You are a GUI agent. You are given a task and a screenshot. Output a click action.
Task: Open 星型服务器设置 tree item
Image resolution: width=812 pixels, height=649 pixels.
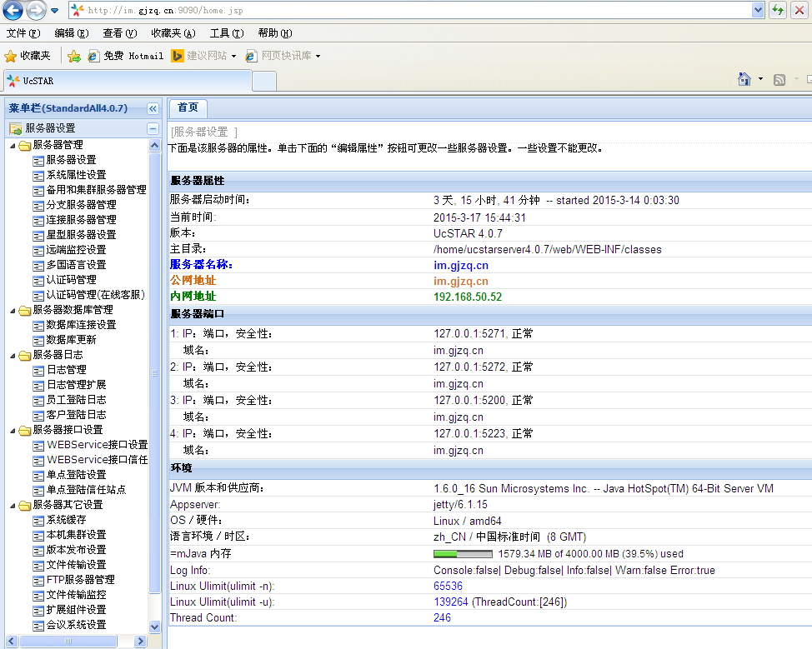point(82,235)
